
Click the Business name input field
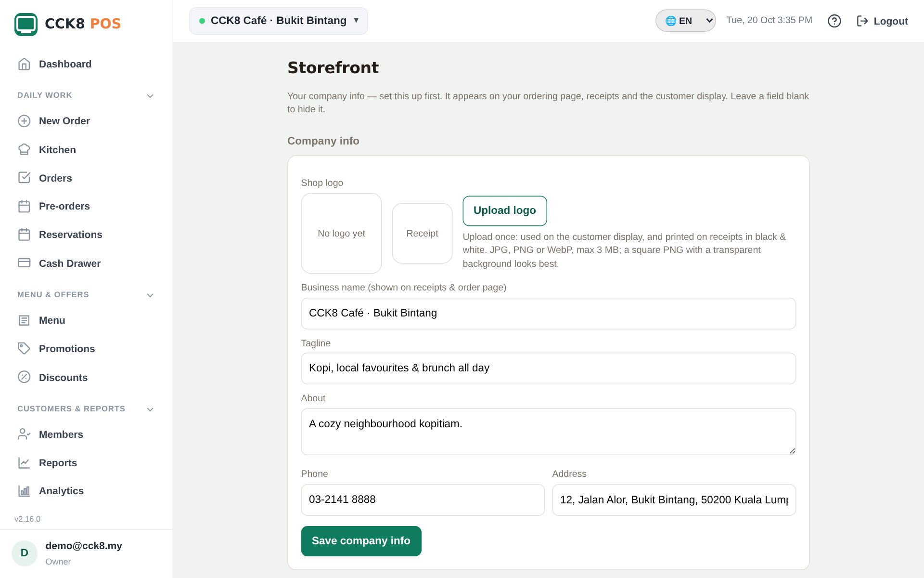[x=548, y=314]
